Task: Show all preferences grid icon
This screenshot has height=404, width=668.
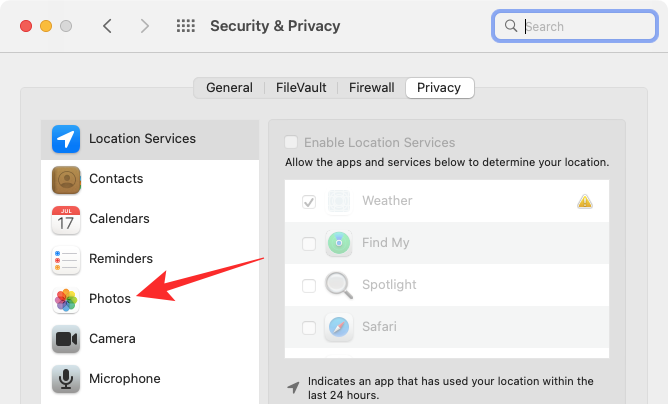Action: 185,26
